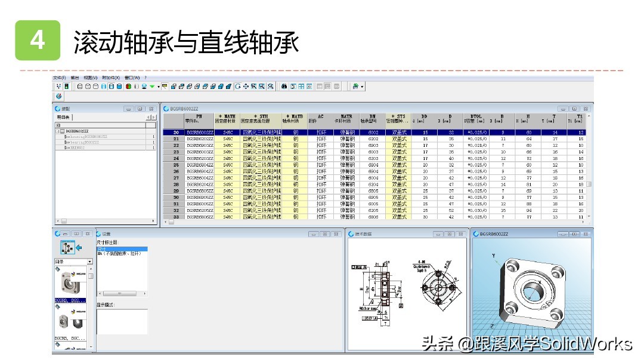The height and width of the screenshot is (363, 644).
Task: Click the BGSRB bearing thumbnail in the parts library
Action: [x=70, y=283]
